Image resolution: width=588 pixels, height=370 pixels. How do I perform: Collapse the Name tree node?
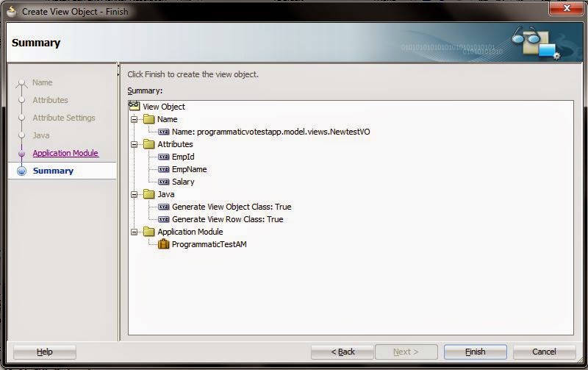tap(135, 119)
